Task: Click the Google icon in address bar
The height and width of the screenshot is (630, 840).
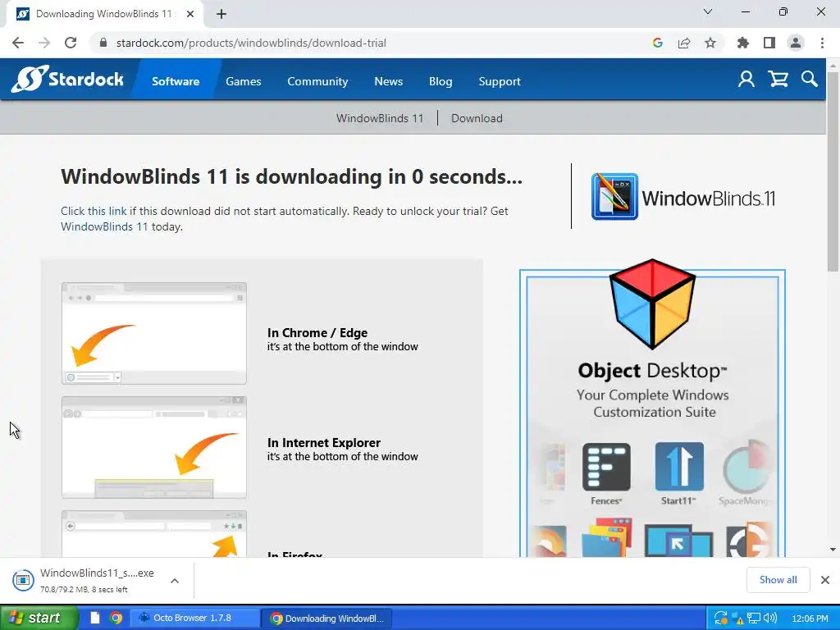Action: [658, 43]
